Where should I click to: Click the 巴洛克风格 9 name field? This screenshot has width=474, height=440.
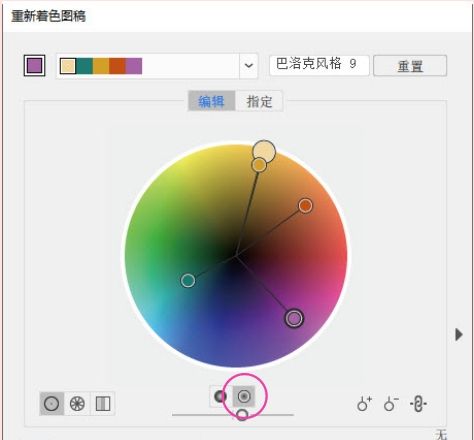tap(319, 65)
